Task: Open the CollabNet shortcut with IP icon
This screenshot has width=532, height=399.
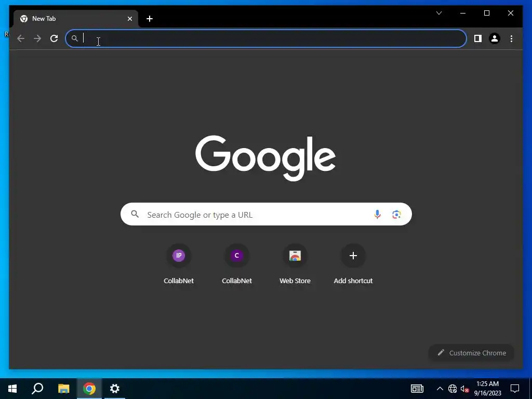Action: 179,264
